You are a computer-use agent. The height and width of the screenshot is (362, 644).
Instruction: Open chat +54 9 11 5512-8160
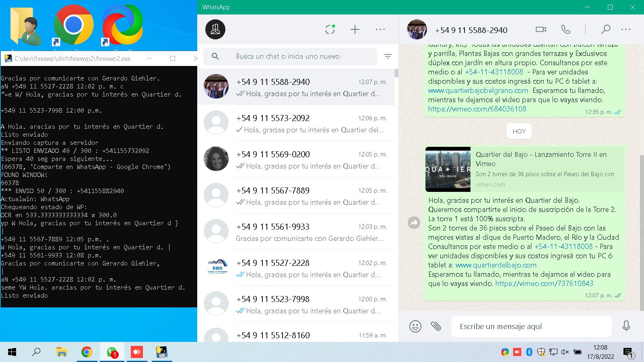296,332
